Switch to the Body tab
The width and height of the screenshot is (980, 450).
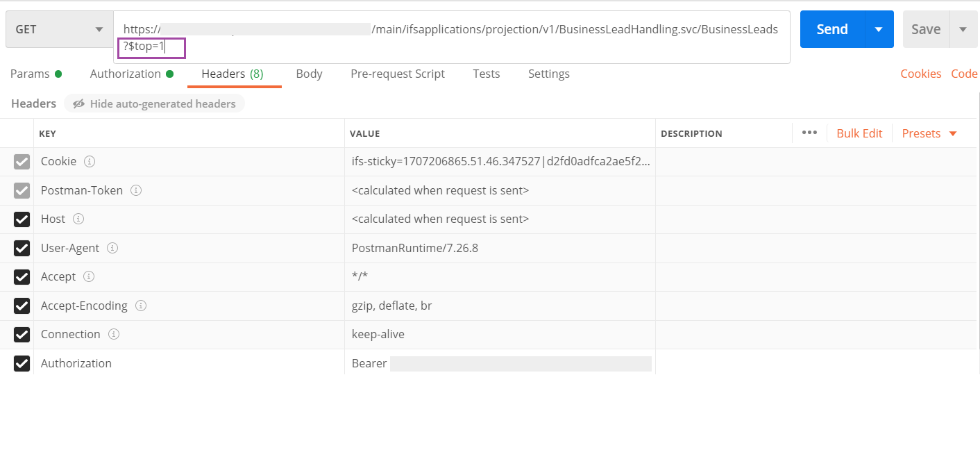click(x=309, y=74)
